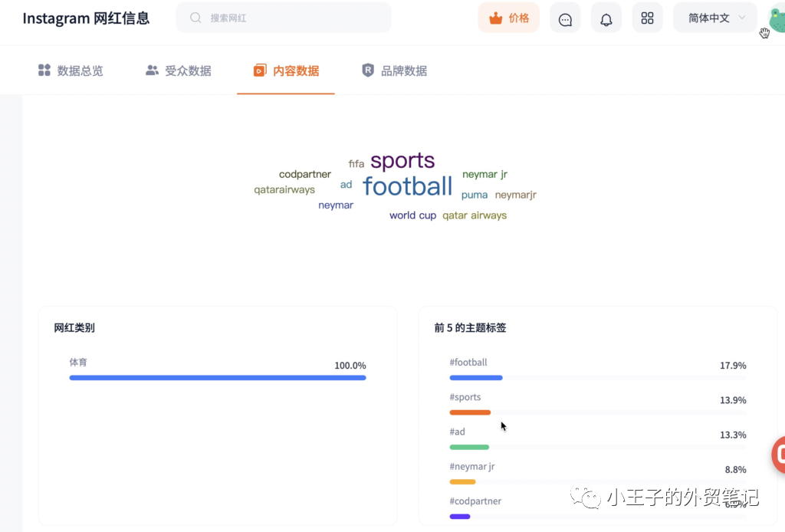The width and height of the screenshot is (785, 532).
Task: Open the notification bell icon
Action: [606, 18]
